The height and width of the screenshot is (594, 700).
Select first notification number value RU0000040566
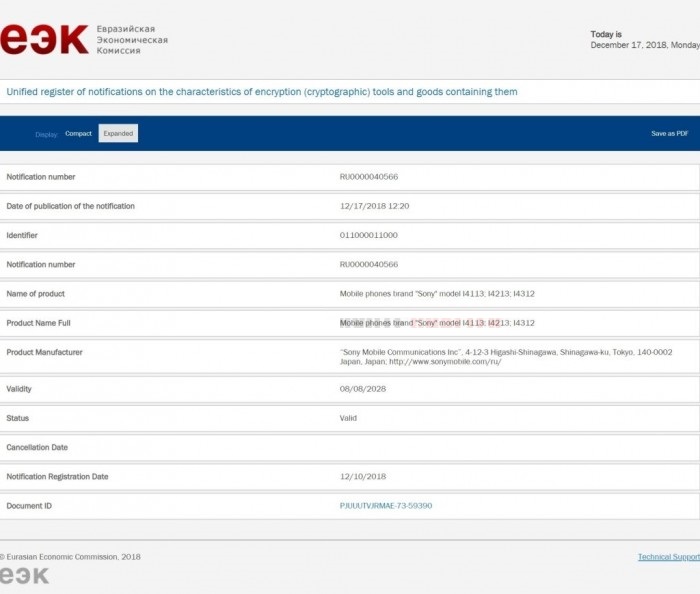pyautogui.click(x=369, y=177)
